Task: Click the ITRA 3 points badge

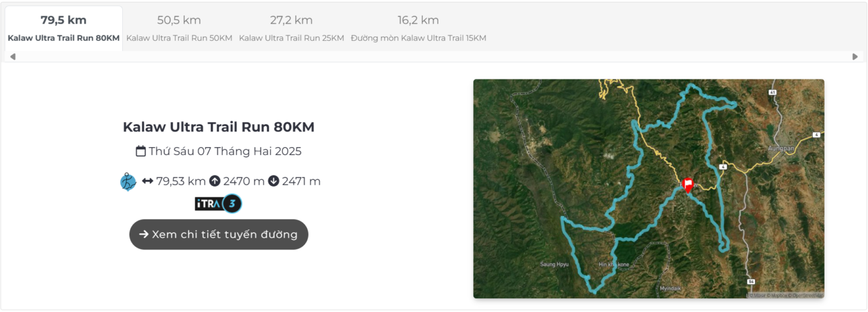Action: point(218,203)
